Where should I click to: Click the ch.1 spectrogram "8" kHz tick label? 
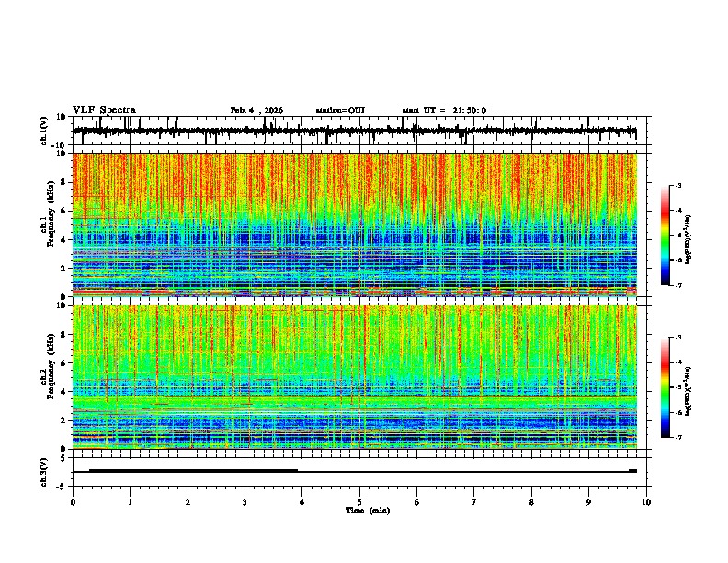pos(63,182)
